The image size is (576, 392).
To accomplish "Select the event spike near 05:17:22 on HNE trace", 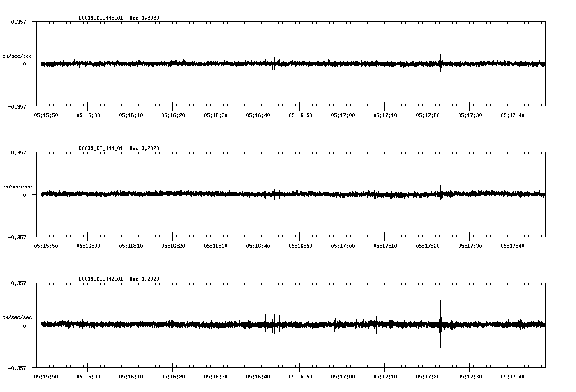I will pyautogui.click(x=440, y=63).
